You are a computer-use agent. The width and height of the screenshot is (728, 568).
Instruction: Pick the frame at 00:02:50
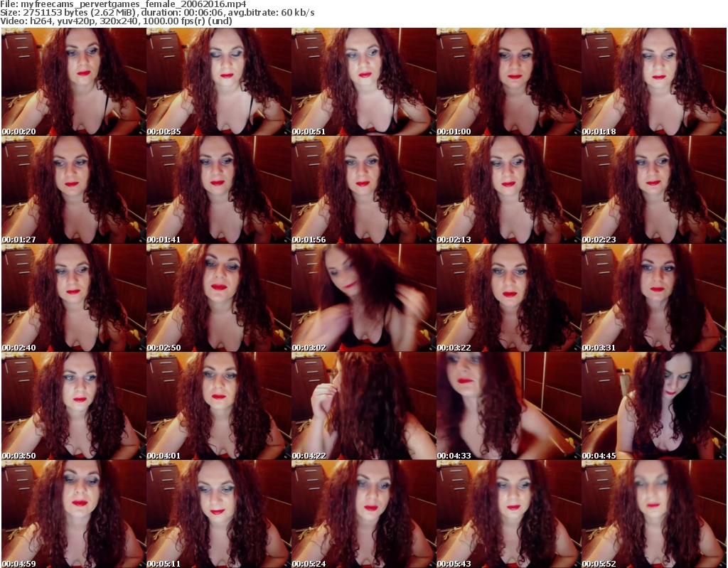(219, 298)
